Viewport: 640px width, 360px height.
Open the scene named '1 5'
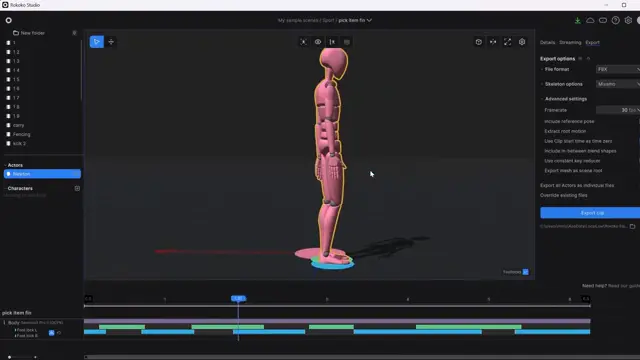(x=16, y=80)
